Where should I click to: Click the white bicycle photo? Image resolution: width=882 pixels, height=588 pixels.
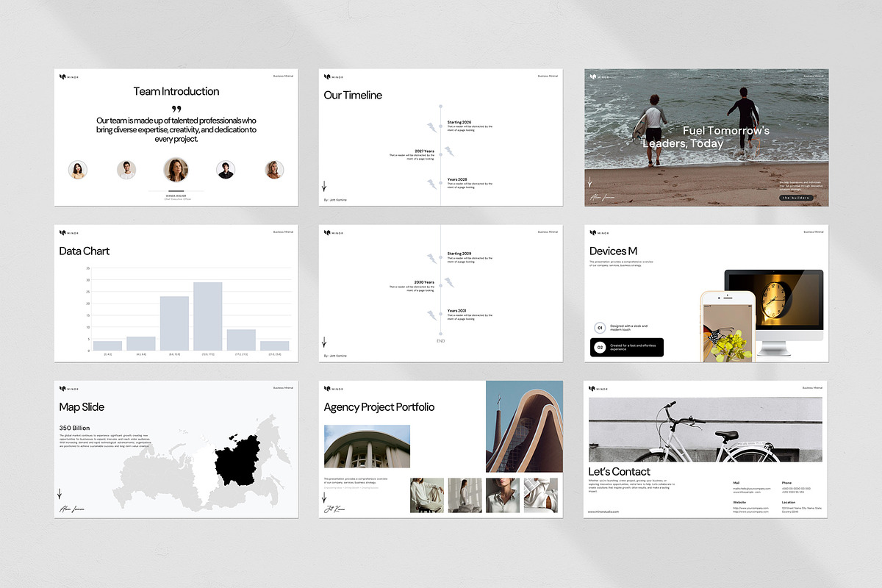[706, 430]
